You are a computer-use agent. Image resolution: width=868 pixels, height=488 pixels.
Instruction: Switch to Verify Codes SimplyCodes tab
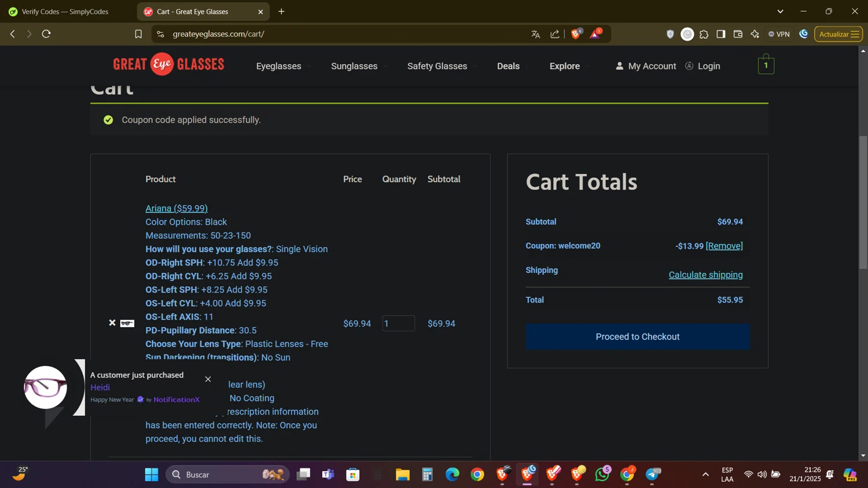tap(67, 12)
